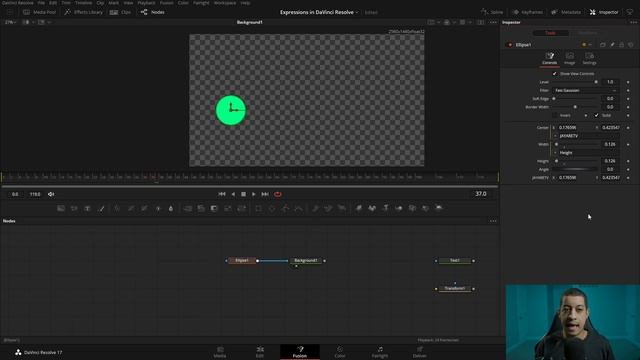Switch to the Settings tab in Inspector
Image resolution: width=640 pixels, height=360 pixels.
click(589, 58)
